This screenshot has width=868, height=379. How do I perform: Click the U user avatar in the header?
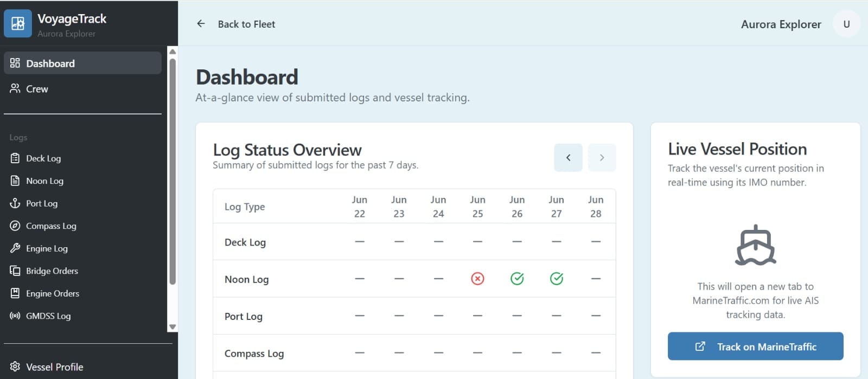[846, 23]
